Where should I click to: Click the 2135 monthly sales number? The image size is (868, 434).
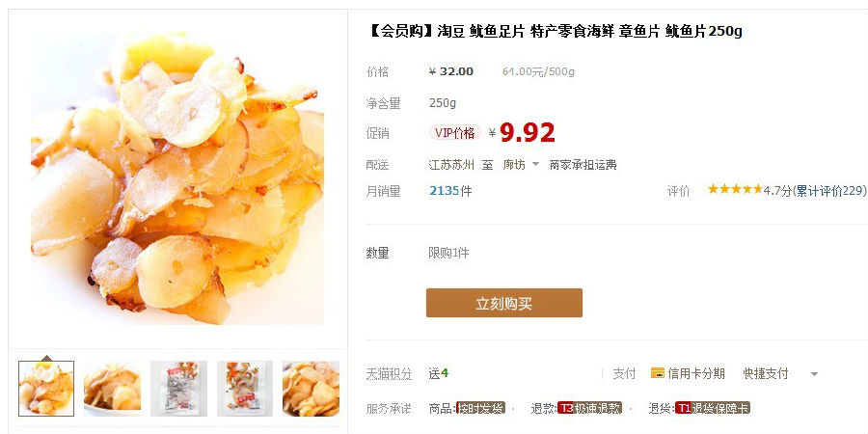click(x=445, y=191)
